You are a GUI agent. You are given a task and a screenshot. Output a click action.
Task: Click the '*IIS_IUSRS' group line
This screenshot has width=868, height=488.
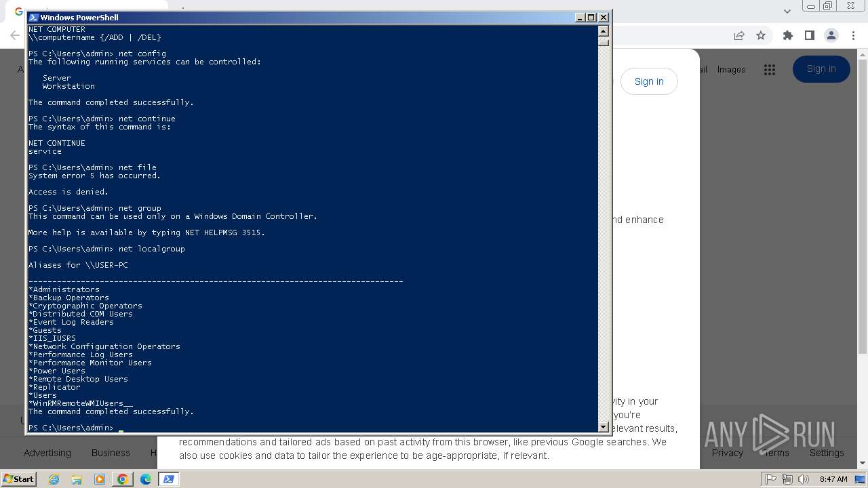point(52,338)
